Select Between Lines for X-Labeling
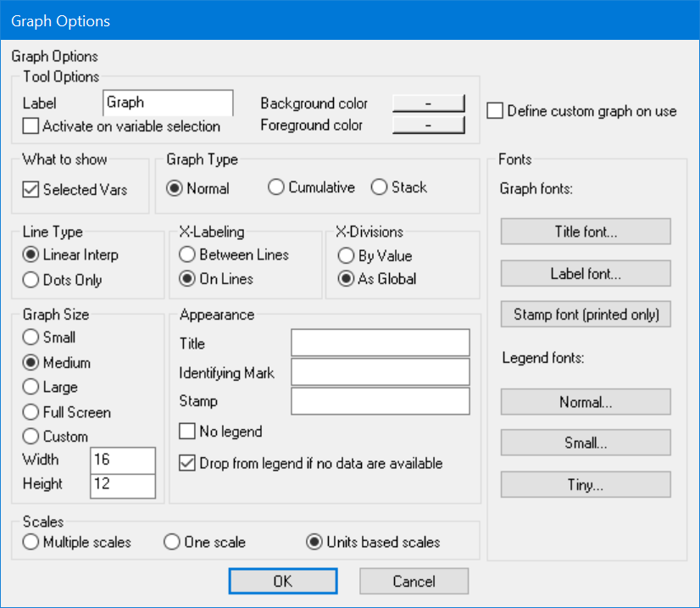 tap(187, 254)
